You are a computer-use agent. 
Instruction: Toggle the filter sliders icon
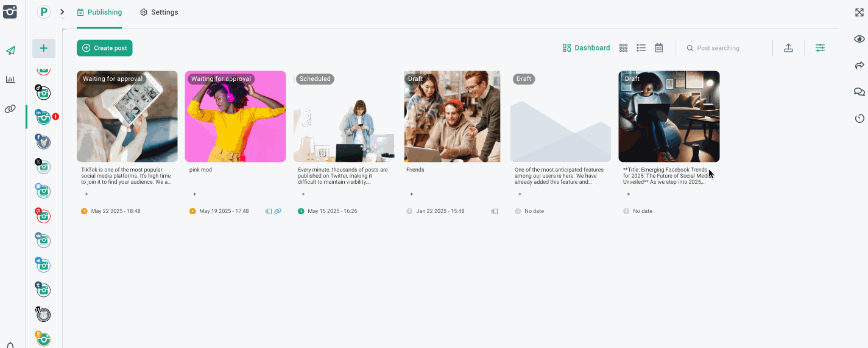(820, 48)
